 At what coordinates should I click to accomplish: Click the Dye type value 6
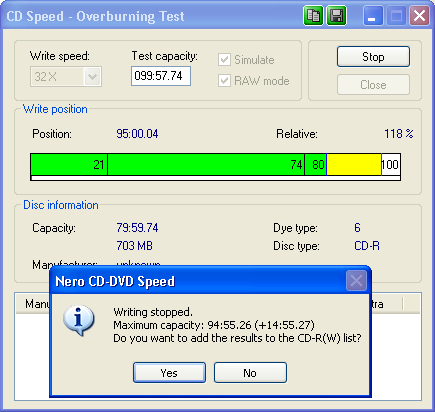357,228
